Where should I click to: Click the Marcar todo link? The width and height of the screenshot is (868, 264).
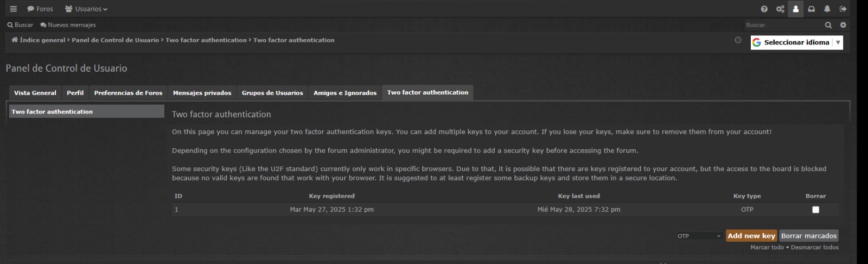[x=767, y=247]
